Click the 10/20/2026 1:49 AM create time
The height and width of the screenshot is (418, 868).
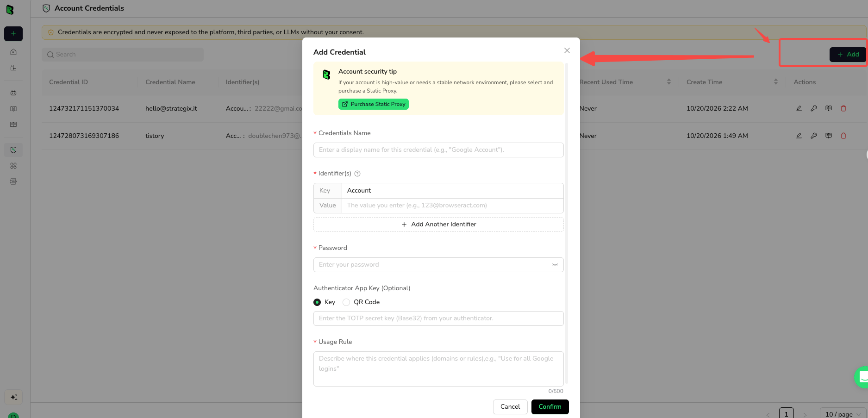click(x=717, y=136)
